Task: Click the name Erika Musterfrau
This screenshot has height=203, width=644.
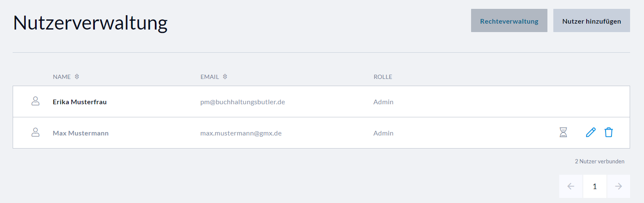Action: [x=80, y=102]
